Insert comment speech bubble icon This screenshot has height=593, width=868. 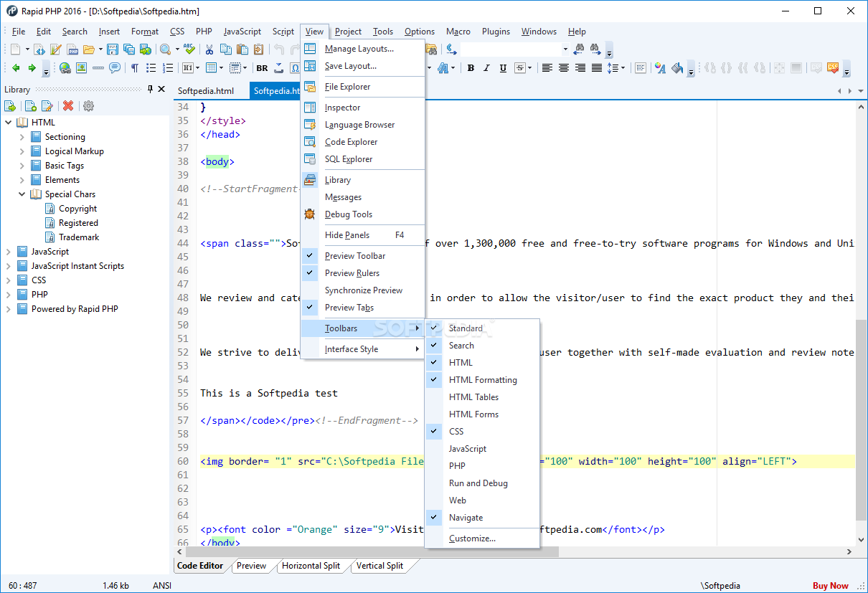[x=114, y=68]
